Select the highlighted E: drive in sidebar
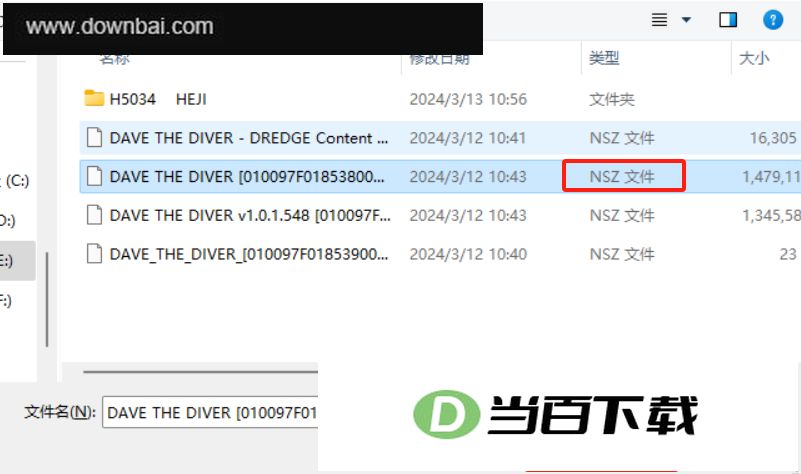The image size is (801, 474). click(17, 260)
